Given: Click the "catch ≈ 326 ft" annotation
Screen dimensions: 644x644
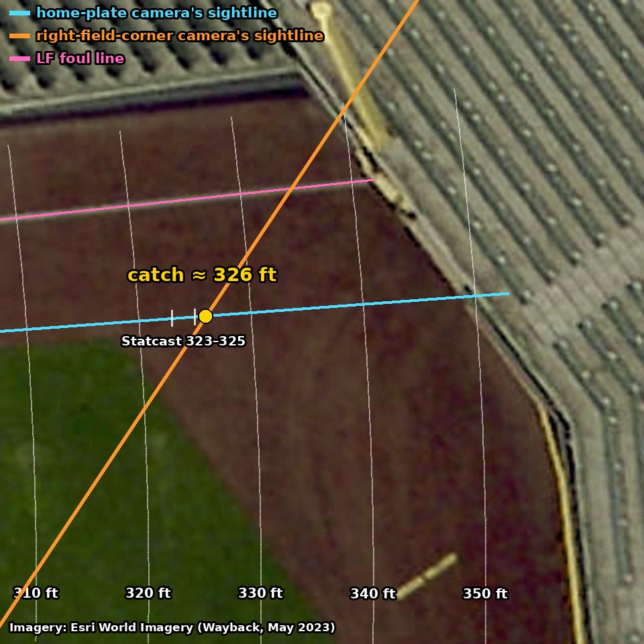Looking at the screenshot, I should point(202,275).
